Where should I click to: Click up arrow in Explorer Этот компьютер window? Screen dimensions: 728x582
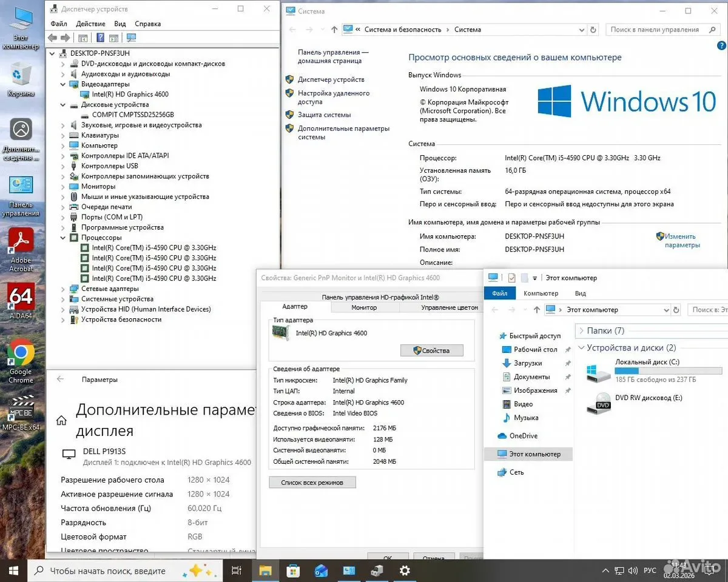tap(537, 309)
